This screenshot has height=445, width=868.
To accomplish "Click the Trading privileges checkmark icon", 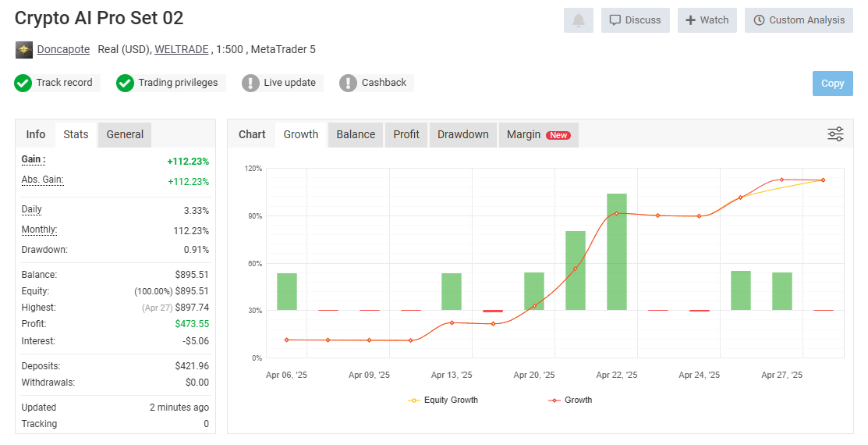I will [125, 83].
